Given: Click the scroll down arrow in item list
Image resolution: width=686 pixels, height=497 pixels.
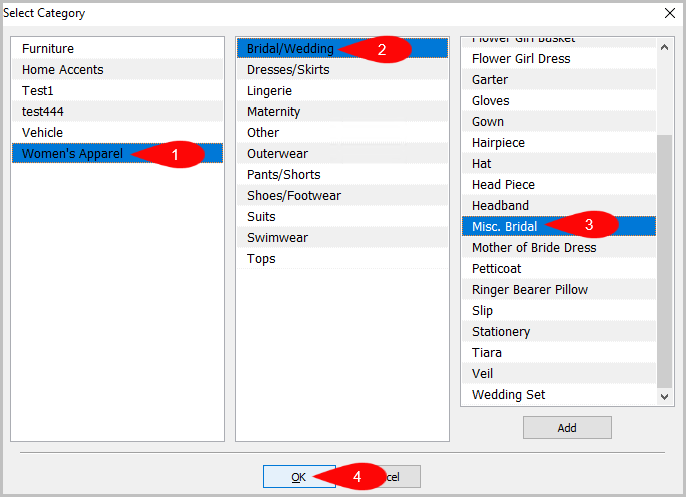Looking at the screenshot, I should 664,396.
